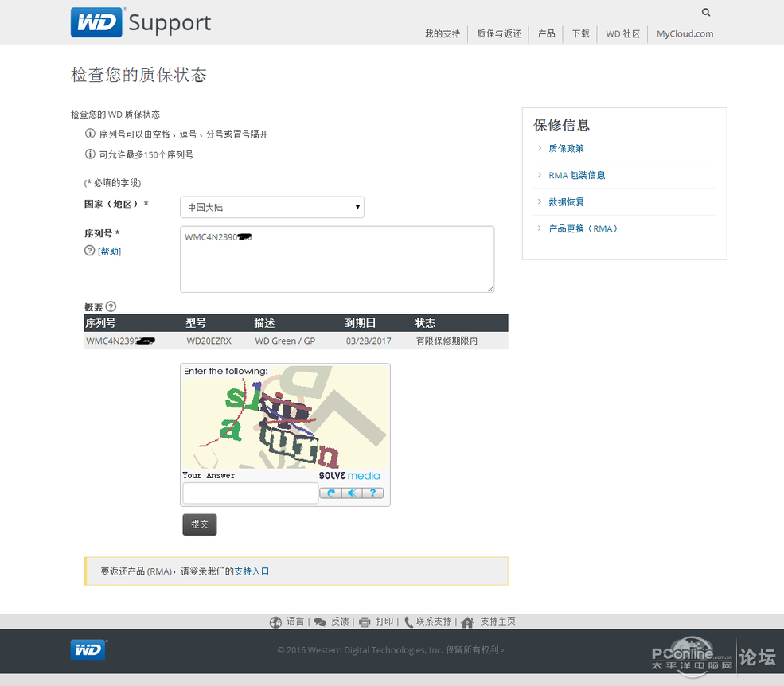Click the 保修信息 sidebar heading
Image resolution: width=784 pixels, height=686 pixels.
[561, 125]
